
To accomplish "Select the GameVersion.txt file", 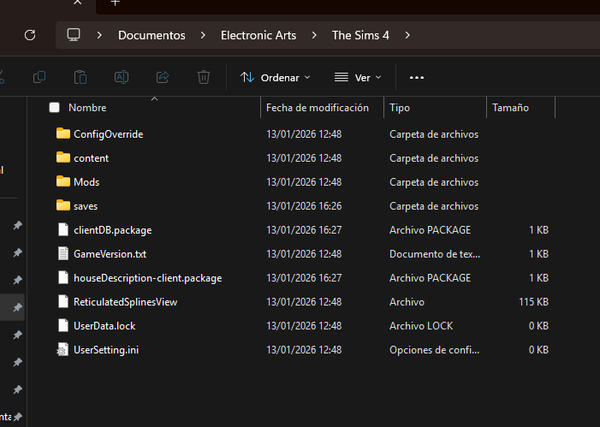I will pos(109,254).
